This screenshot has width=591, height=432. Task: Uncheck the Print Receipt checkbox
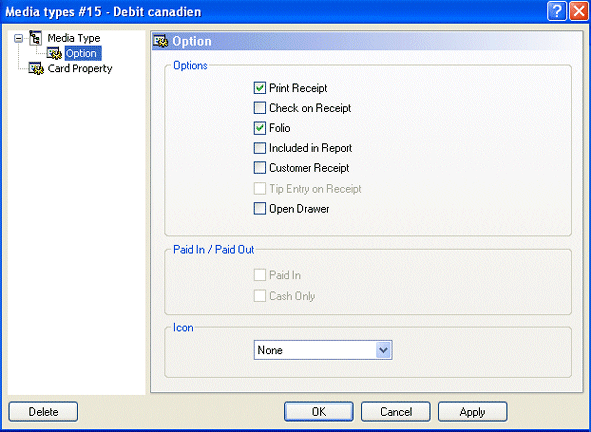point(260,88)
